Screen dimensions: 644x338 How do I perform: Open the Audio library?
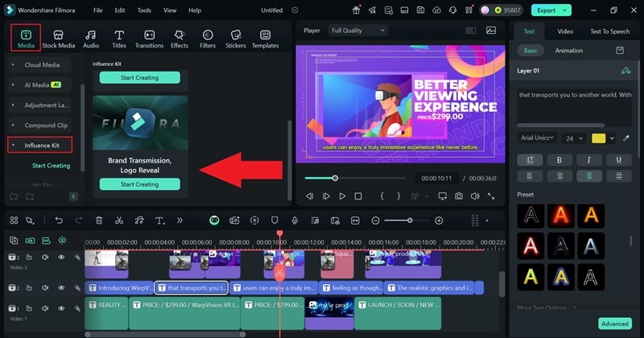click(91, 39)
